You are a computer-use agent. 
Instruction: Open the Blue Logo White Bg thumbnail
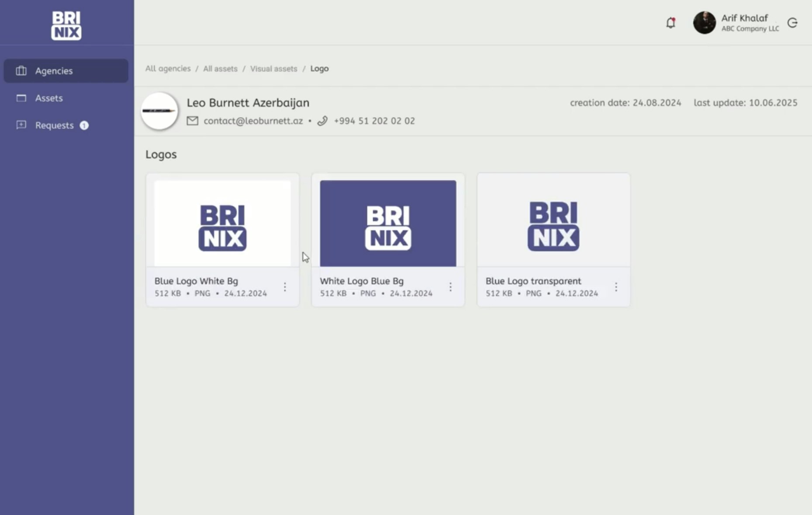[x=222, y=224]
